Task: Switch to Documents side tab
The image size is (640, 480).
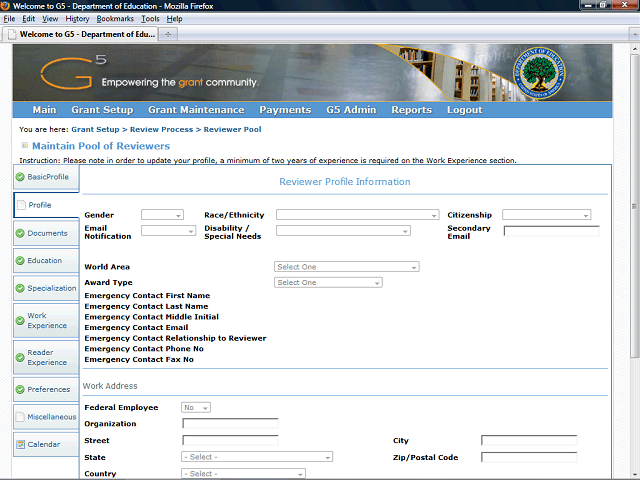Action: 46,233
